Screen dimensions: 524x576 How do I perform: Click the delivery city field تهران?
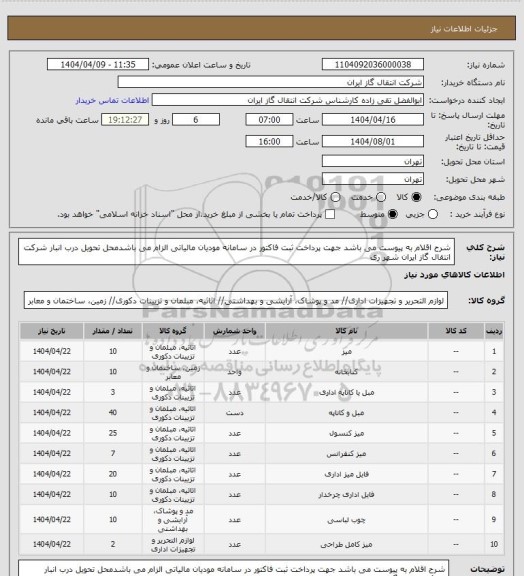pyautogui.click(x=373, y=179)
